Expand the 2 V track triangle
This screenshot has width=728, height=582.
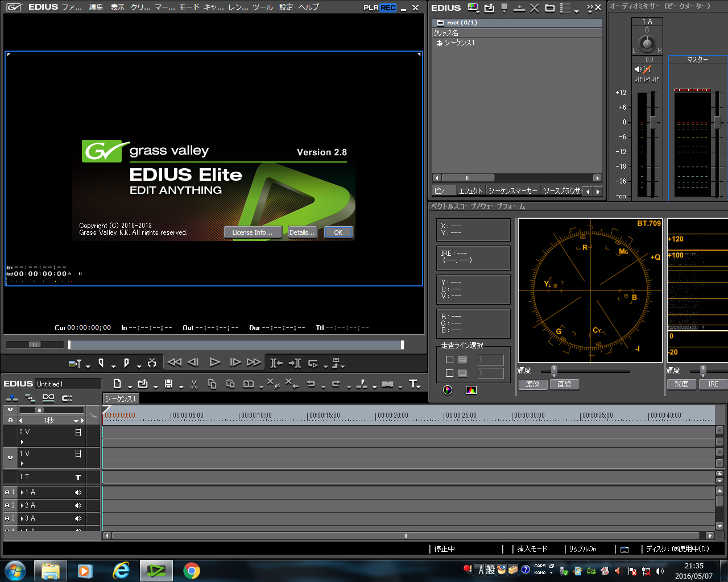point(22,442)
